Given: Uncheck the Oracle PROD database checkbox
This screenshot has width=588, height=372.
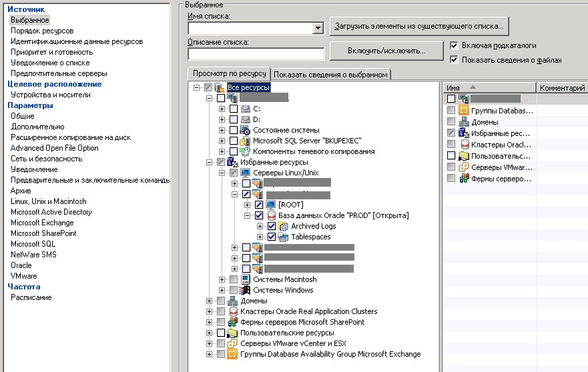Looking at the screenshot, I should (x=259, y=215).
